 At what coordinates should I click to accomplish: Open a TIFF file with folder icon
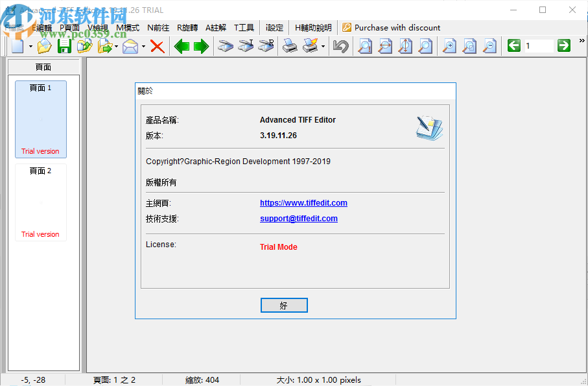(x=43, y=46)
